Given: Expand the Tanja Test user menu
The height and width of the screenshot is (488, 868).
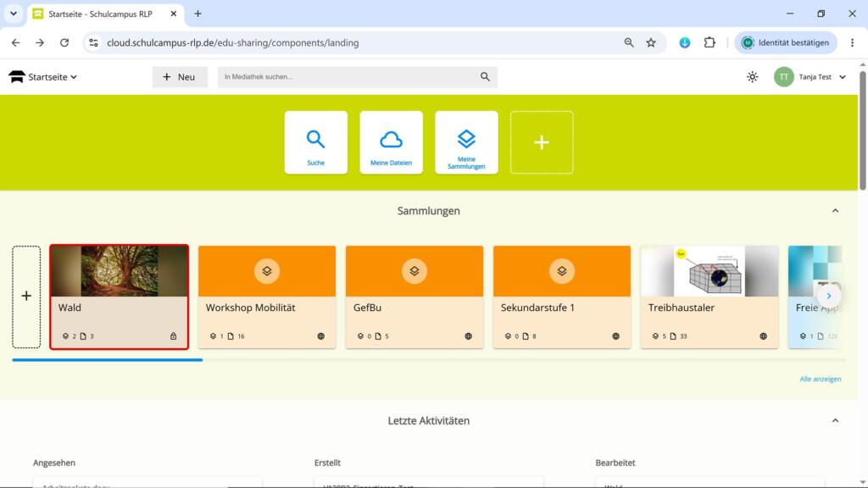Looking at the screenshot, I should pyautogui.click(x=822, y=77).
